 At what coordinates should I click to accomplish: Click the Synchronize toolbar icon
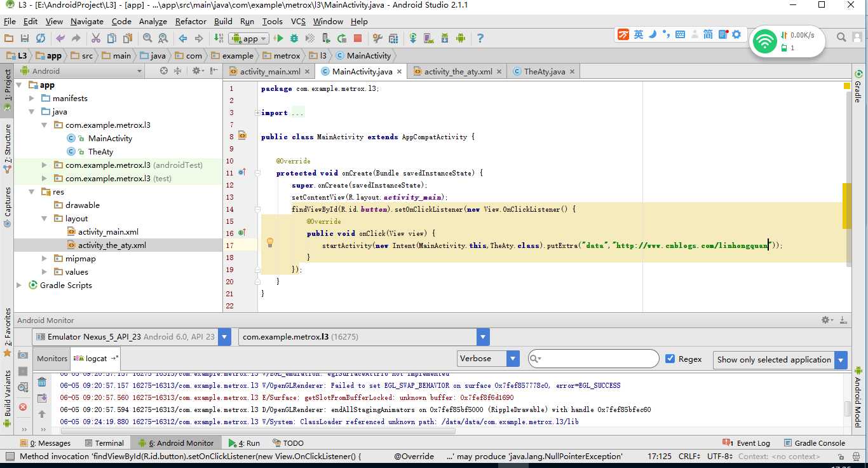pos(41,38)
